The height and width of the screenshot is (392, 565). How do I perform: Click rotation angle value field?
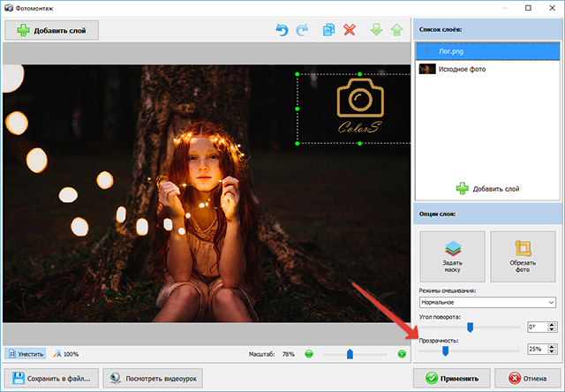538,328
